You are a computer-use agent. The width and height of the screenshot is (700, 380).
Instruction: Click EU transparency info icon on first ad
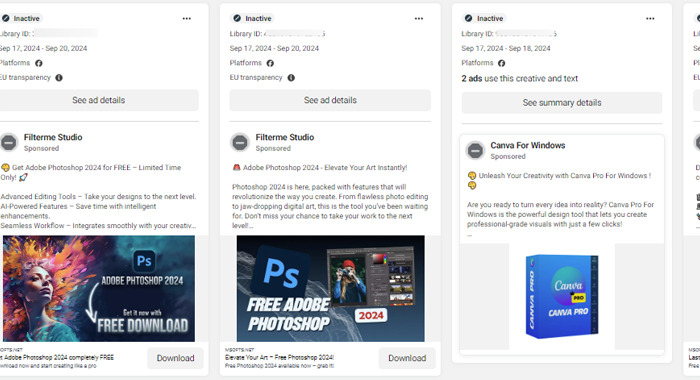tap(59, 78)
